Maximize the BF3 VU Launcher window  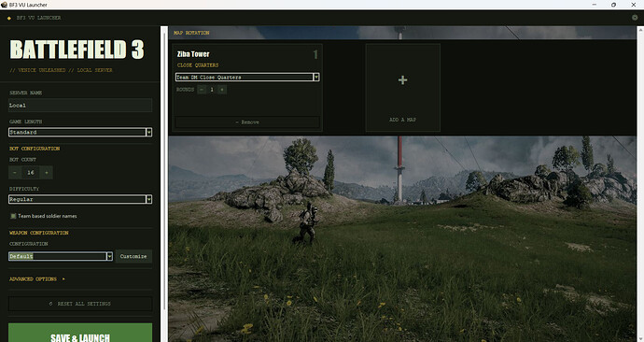613,5
